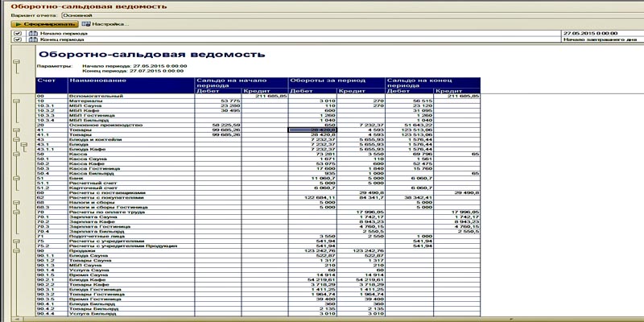The image size is (644, 322).
Task: Collapse the account 10 Материалы group
Action: (16, 101)
